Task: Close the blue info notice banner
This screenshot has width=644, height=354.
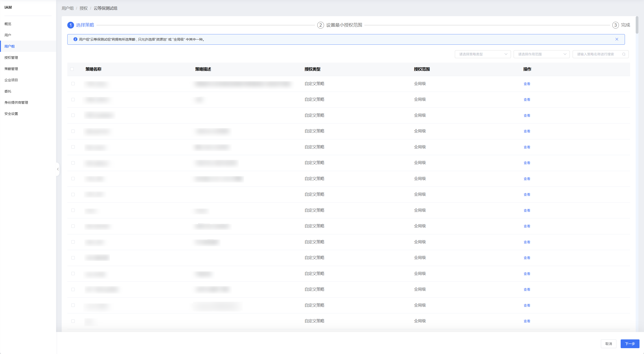Action: point(617,39)
